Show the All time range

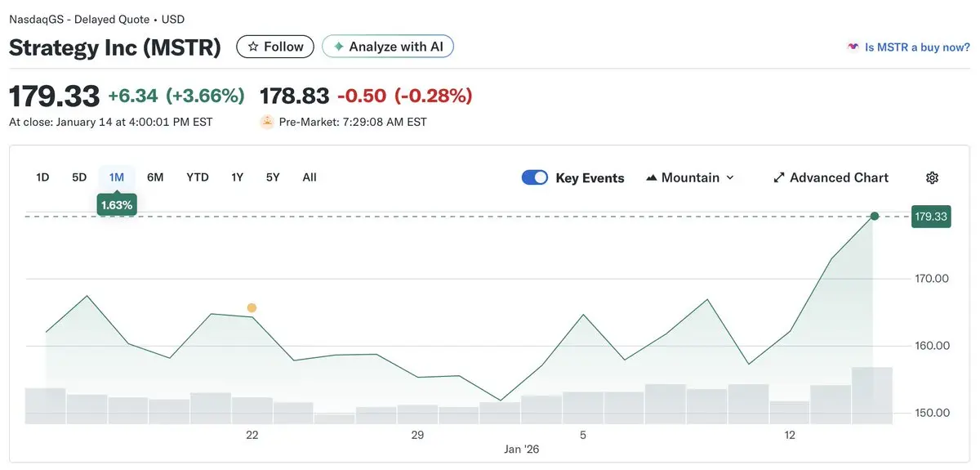(x=310, y=177)
